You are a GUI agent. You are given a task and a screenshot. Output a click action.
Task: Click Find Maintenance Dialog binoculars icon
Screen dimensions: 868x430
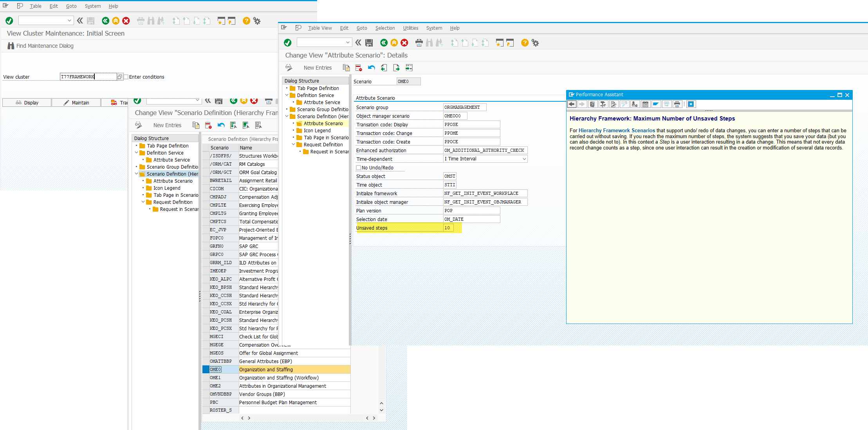(11, 46)
